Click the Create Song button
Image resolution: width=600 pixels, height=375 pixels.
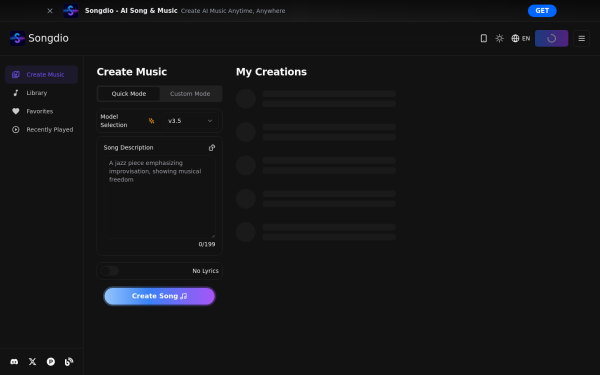[160, 296]
